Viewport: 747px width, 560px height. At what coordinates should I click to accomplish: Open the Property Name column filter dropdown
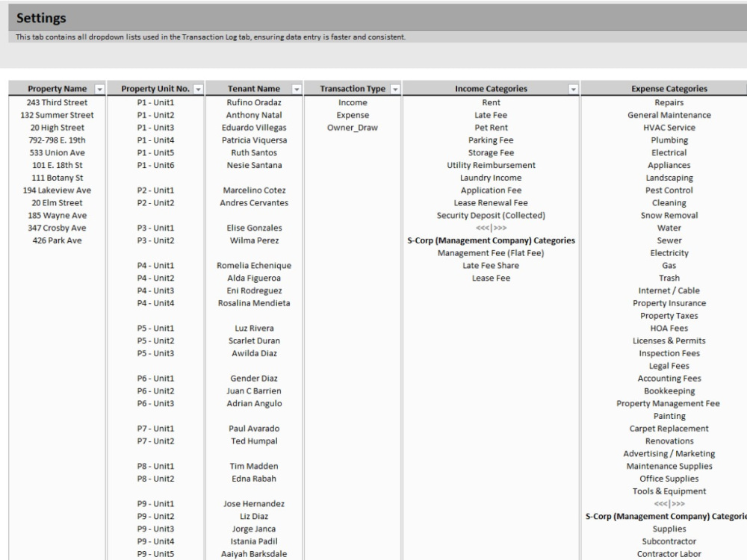click(x=99, y=89)
